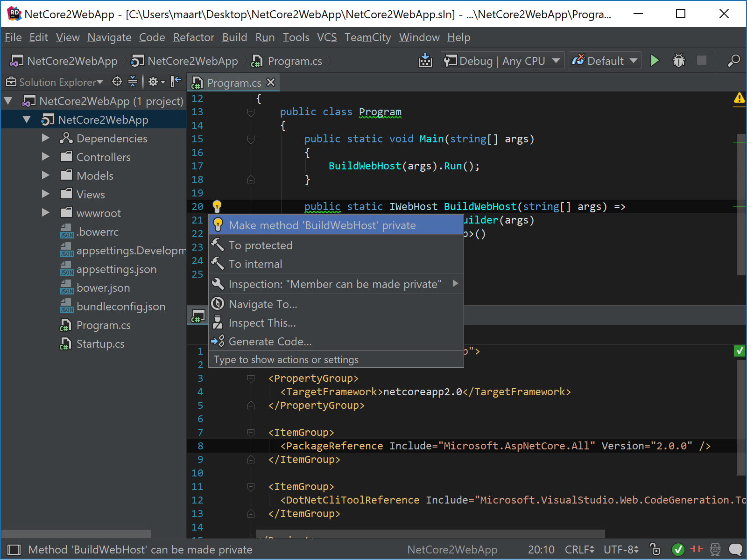Click the NetCore2WebApp solution breadcrumb
Screen dimensions: 747x560
click(x=64, y=61)
